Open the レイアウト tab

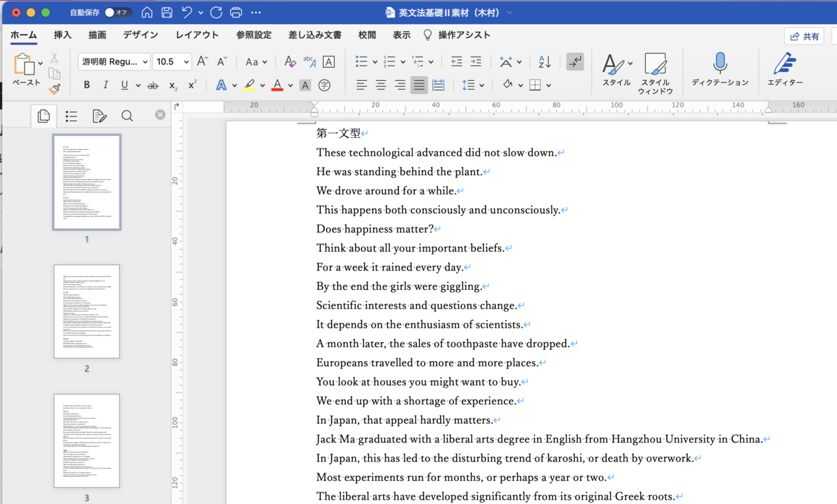(197, 35)
